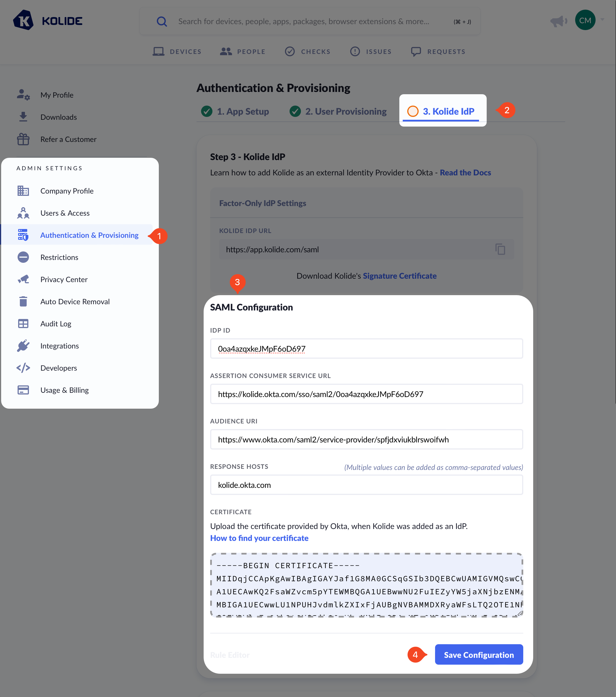Screen dimensions: 616x697
Task: Open My Profile in sidebar
Action: [57, 95]
